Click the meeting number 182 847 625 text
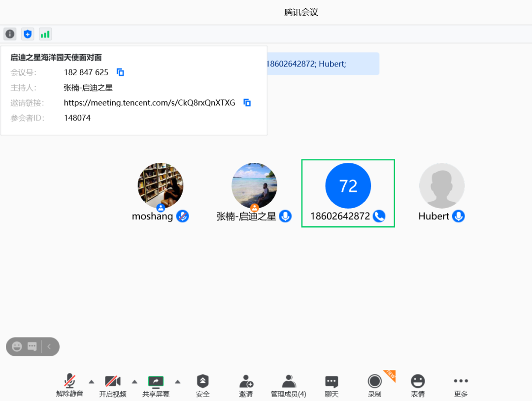This screenshot has width=532, height=401. (x=86, y=72)
